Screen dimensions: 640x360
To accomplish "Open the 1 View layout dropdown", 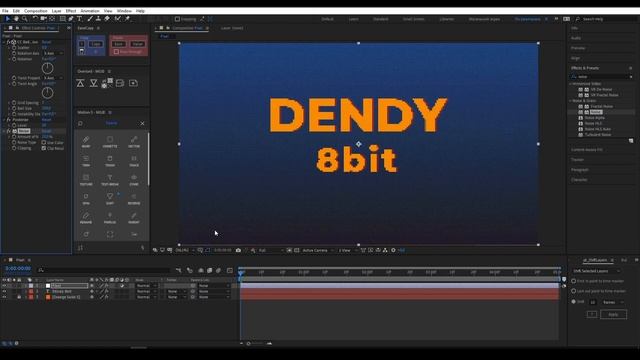I will click(347, 250).
